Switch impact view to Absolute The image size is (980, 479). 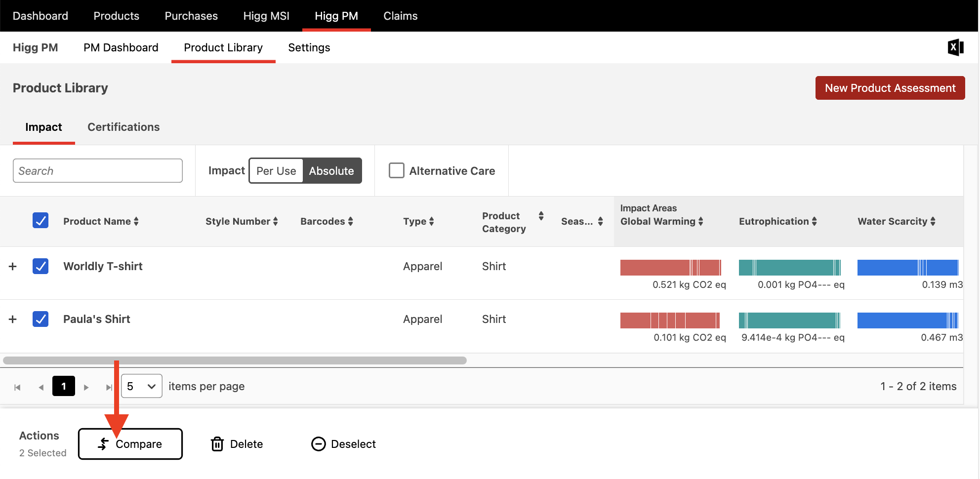(x=331, y=171)
